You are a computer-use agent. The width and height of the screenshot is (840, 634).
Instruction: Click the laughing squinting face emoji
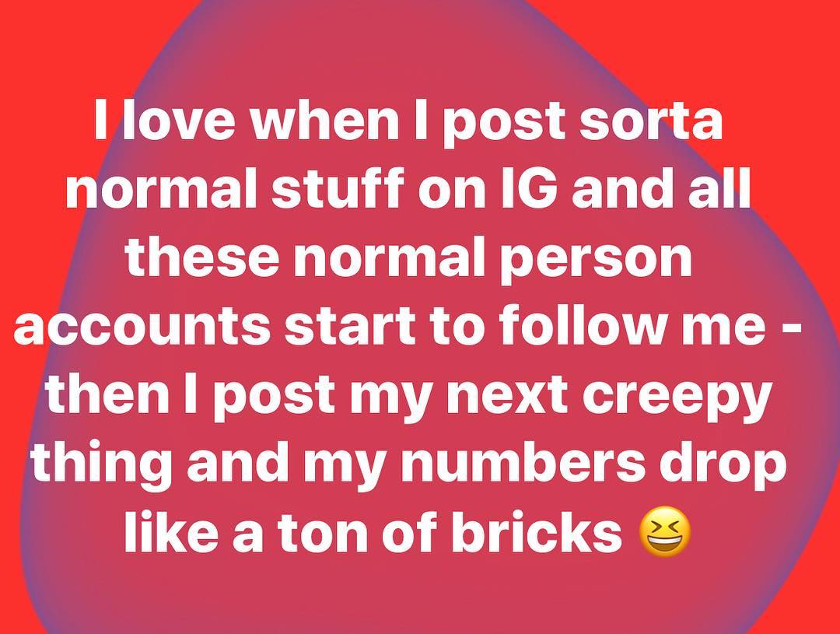click(665, 531)
